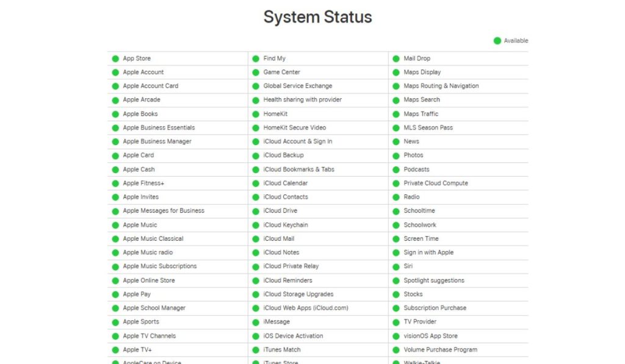The width and height of the screenshot is (625, 364).
Task: Select Global Service Exchange
Action: 297,86
